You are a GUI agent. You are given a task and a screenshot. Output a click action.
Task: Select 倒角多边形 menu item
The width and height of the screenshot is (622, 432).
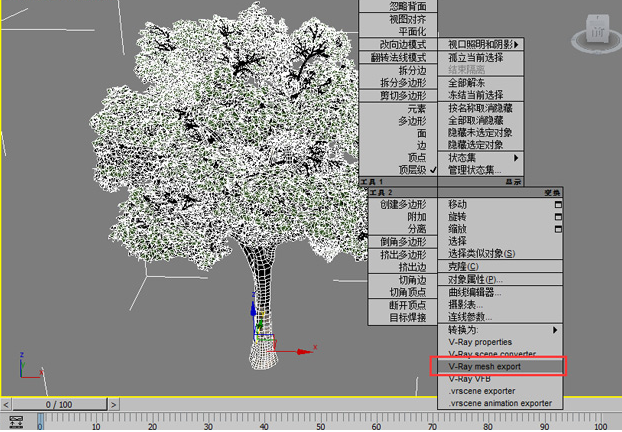click(x=403, y=242)
